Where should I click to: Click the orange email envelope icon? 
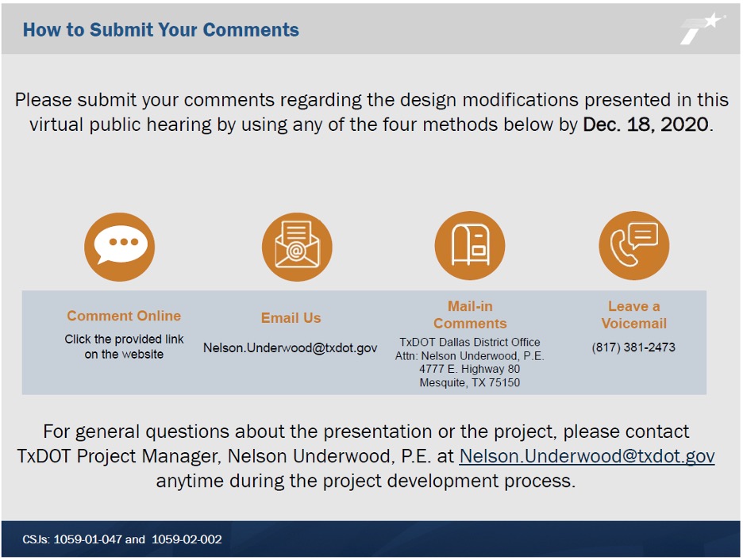pos(297,247)
